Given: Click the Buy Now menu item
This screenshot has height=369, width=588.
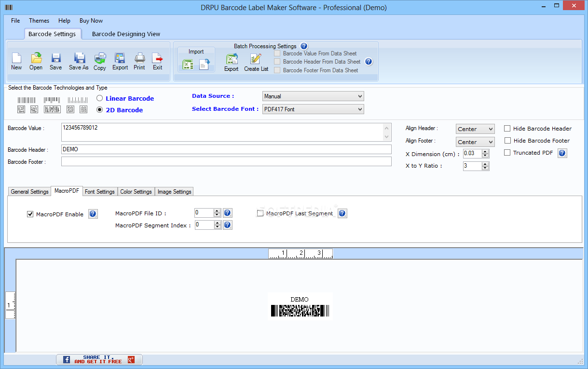Looking at the screenshot, I should coord(91,21).
